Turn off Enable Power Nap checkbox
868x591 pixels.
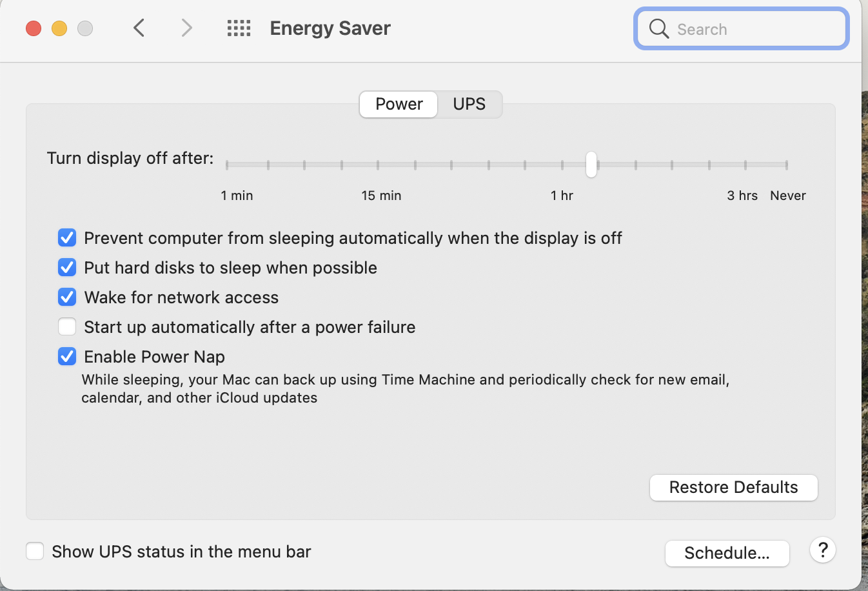(x=67, y=357)
